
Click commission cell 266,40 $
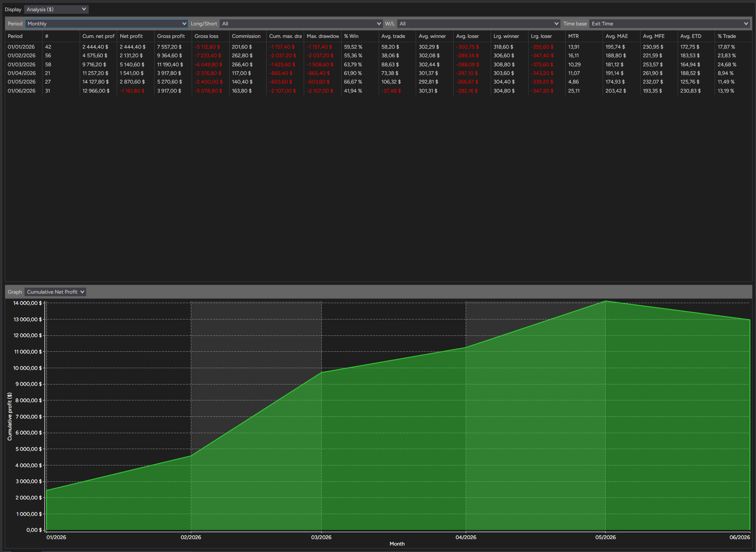point(242,65)
